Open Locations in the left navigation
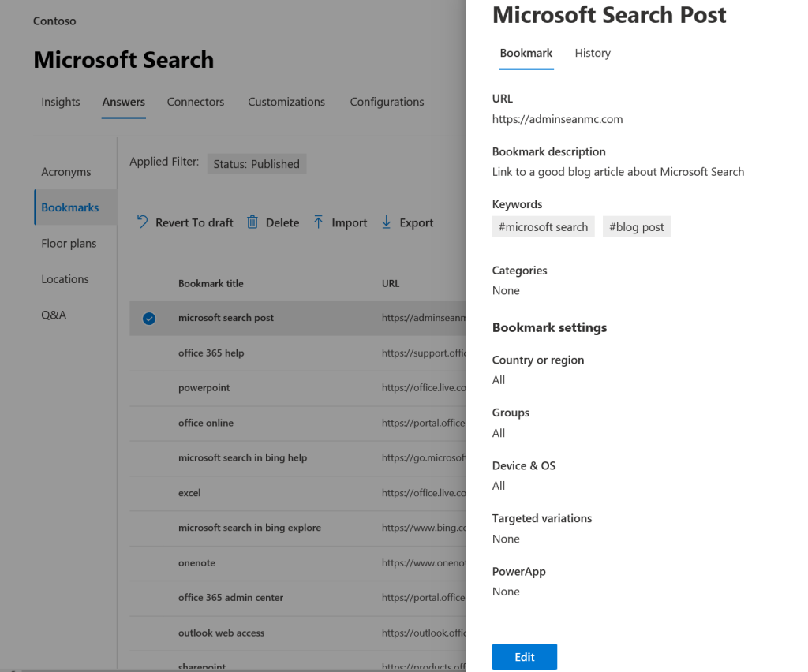Screen dimensions: 808x672 65,279
